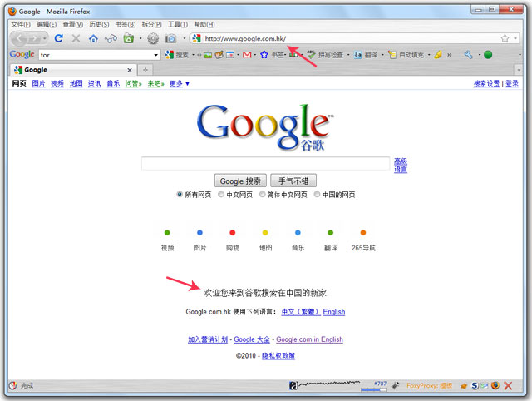
Task: Click the paint palette icon in Google Toolbar
Action: [219, 55]
